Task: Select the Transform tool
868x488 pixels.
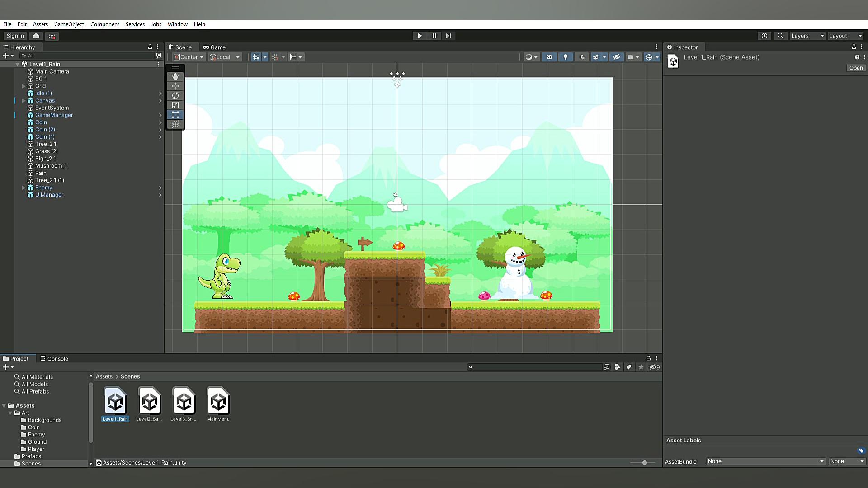Action: coord(175,124)
